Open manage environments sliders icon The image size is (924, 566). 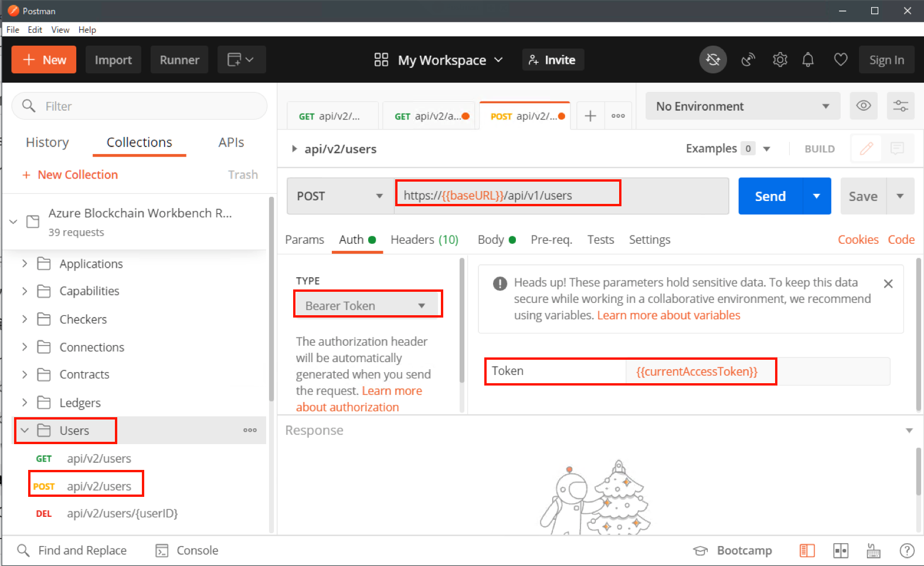click(x=901, y=106)
